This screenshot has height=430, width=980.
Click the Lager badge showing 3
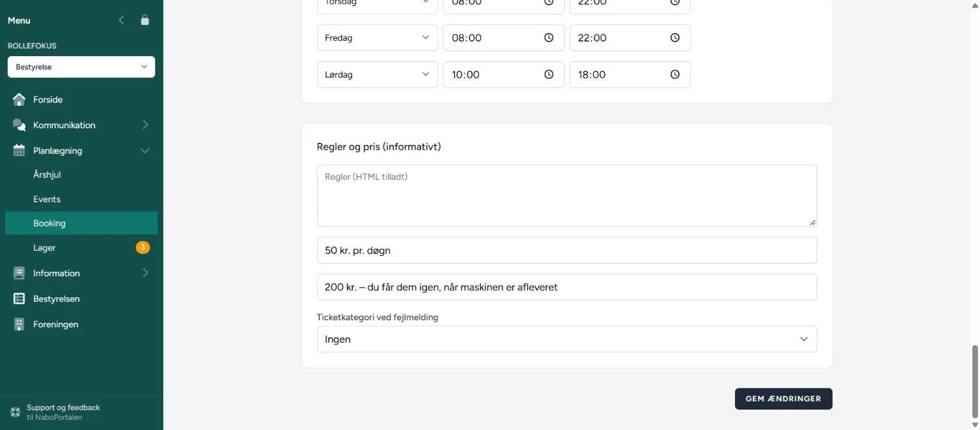[142, 247]
